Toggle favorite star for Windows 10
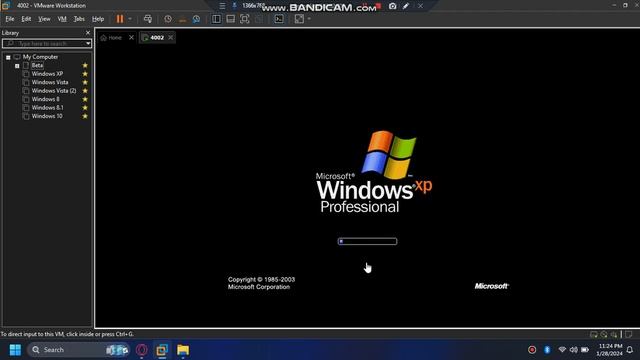This screenshot has height=360, width=640. [85, 116]
